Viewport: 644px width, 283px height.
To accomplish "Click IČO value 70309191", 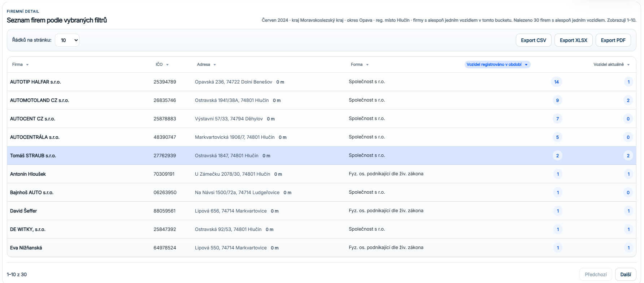I will [x=164, y=174].
